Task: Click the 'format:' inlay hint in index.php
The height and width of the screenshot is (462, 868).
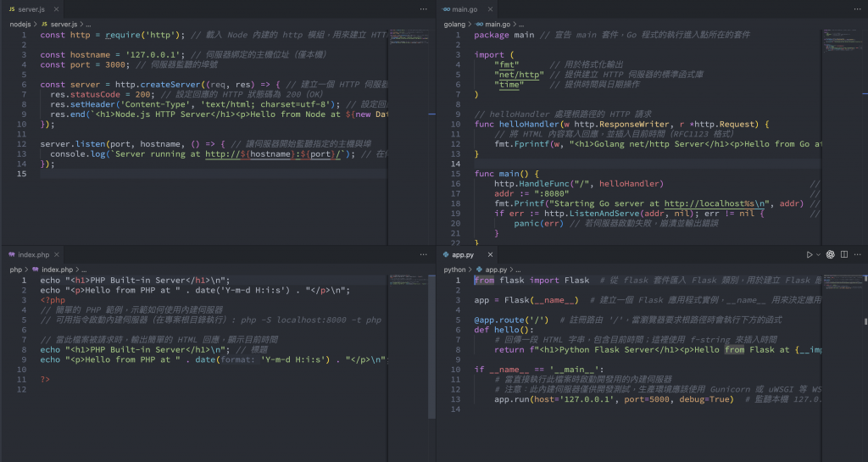Action: [x=238, y=359]
